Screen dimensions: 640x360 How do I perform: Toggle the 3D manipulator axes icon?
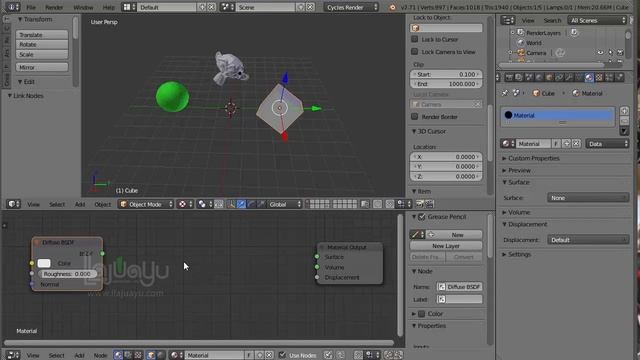231,204
